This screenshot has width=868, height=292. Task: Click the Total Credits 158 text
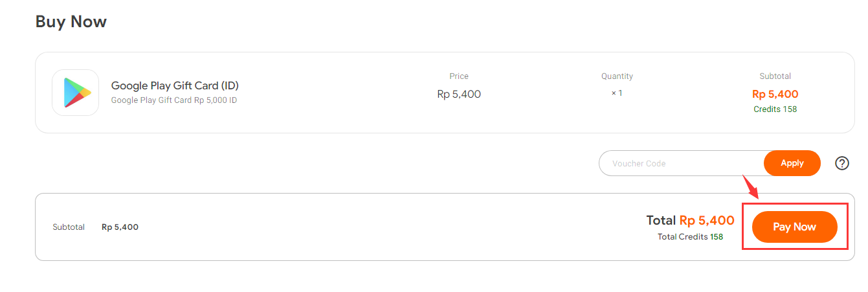point(690,237)
